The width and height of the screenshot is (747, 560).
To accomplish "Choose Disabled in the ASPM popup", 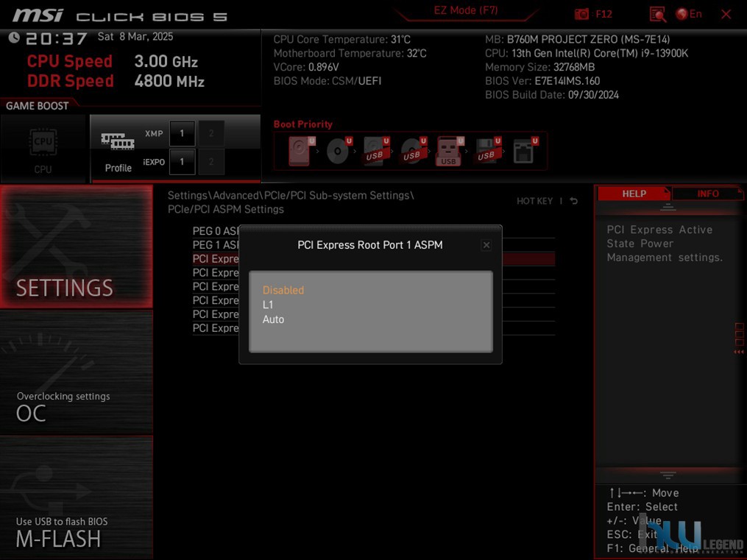I will click(283, 290).
